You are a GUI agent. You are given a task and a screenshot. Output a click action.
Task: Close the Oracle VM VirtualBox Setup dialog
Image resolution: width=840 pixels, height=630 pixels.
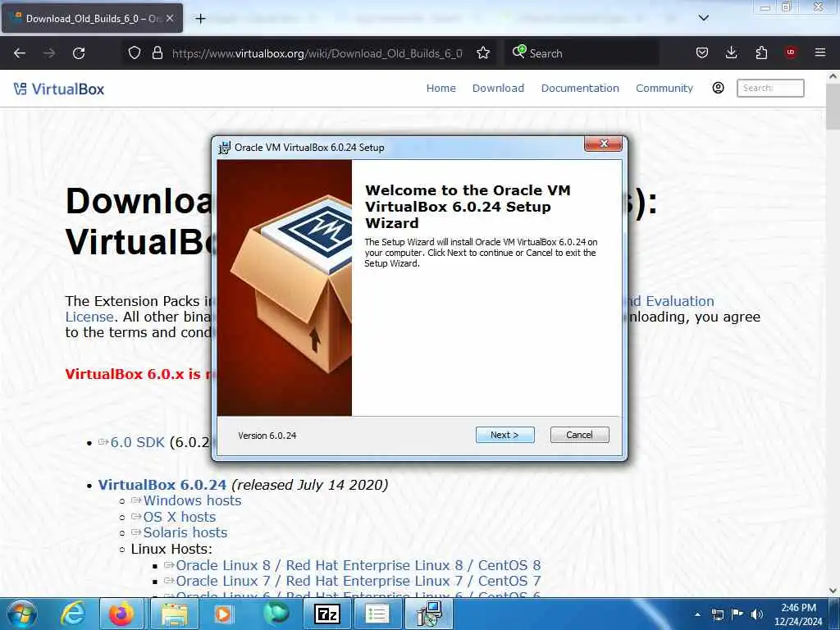point(603,144)
